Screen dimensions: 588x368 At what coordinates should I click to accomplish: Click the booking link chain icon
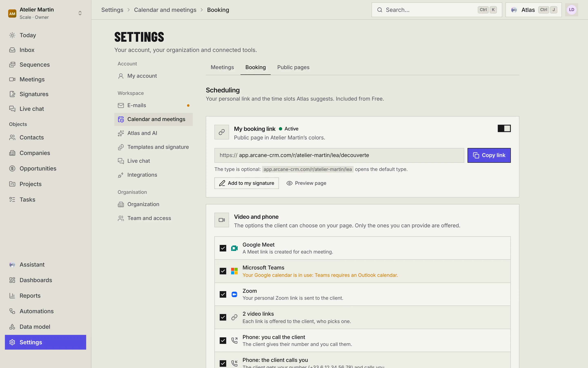point(222,132)
